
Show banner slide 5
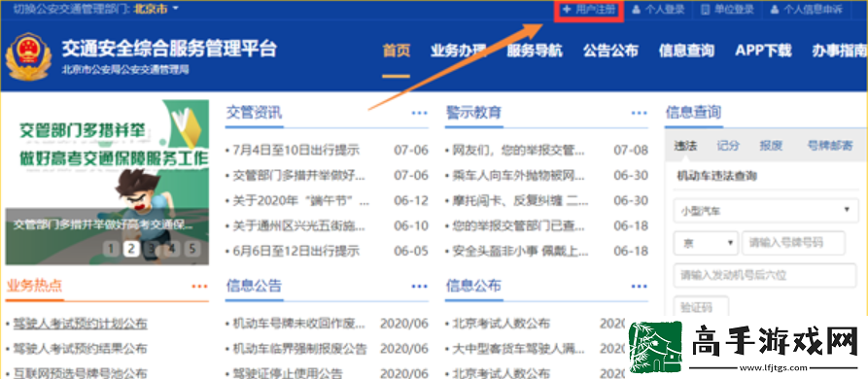(x=192, y=249)
